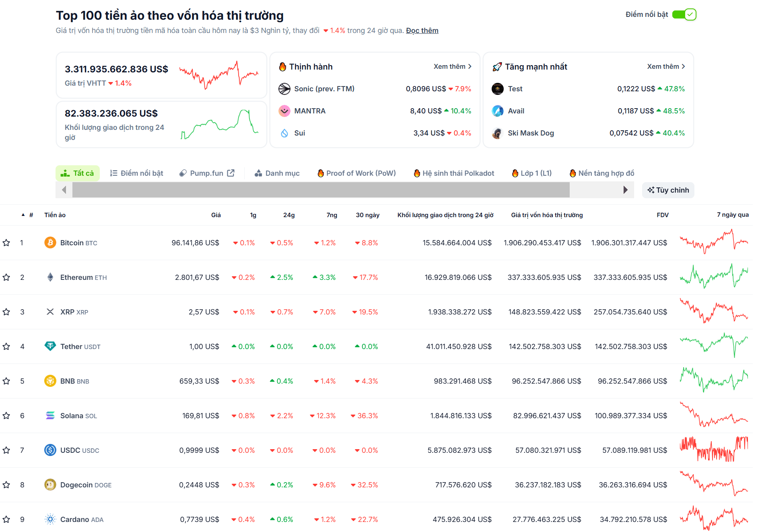Click the rocket icon beside Tăng mạnh nhất

click(x=497, y=67)
